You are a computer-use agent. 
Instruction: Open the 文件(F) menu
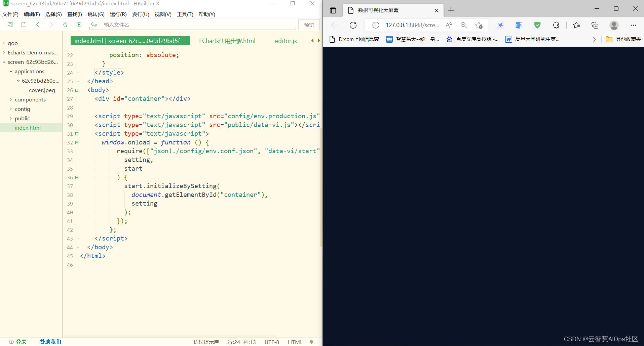(x=10, y=14)
